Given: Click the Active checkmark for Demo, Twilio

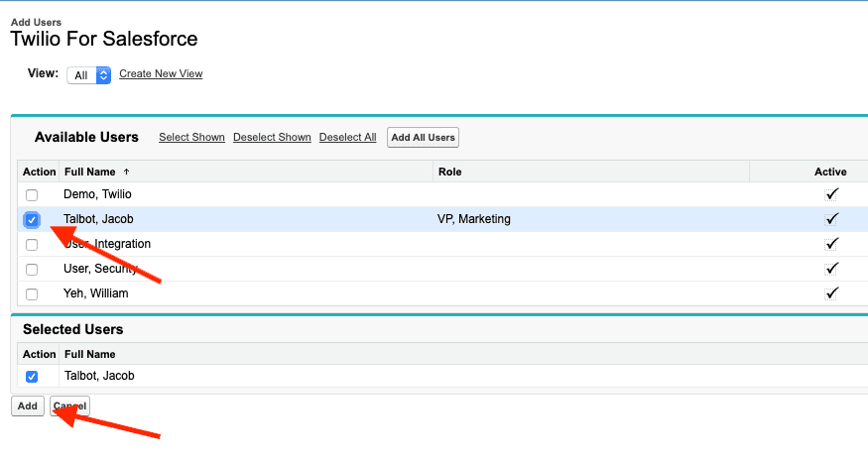Looking at the screenshot, I should (831, 194).
